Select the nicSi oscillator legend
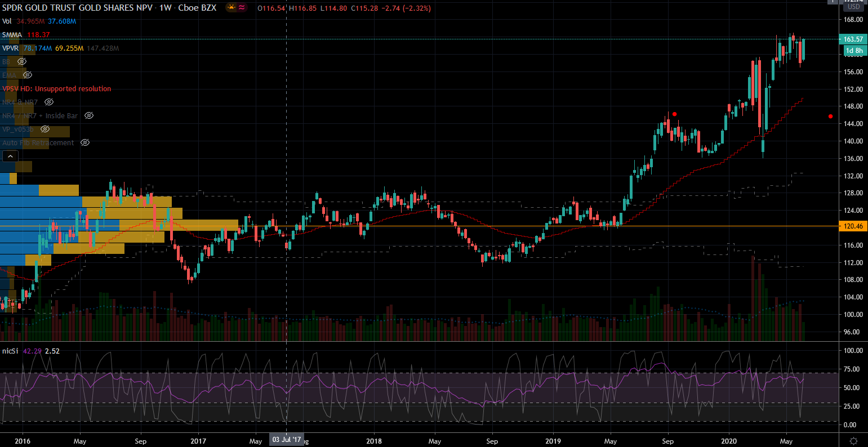 (10, 351)
